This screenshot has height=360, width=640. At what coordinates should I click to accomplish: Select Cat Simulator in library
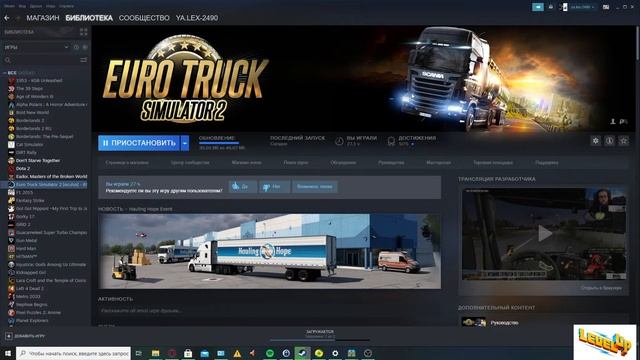[x=29, y=144]
